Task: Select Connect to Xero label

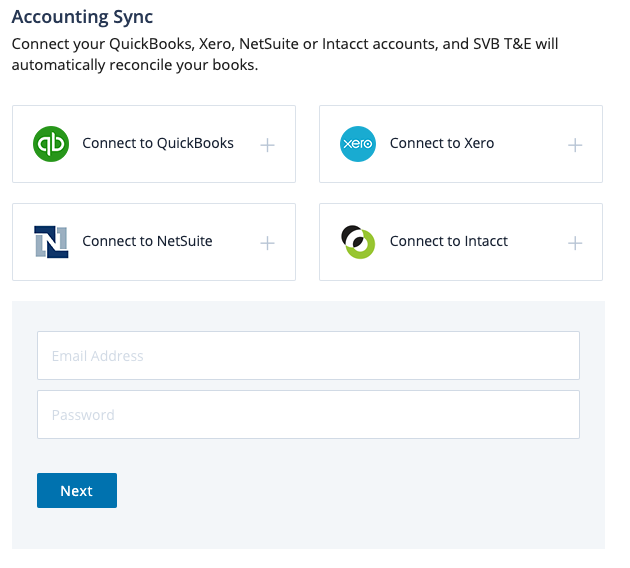Action: (x=442, y=143)
